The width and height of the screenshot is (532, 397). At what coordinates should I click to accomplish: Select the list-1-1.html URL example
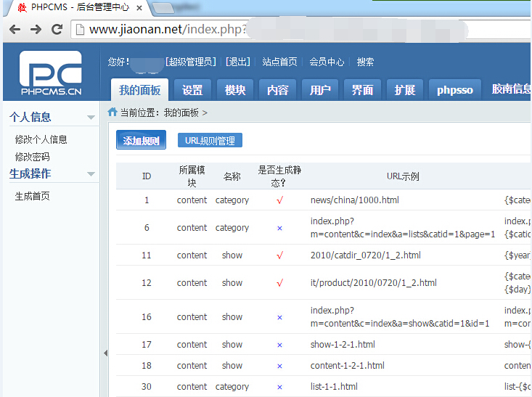(x=334, y=387)
